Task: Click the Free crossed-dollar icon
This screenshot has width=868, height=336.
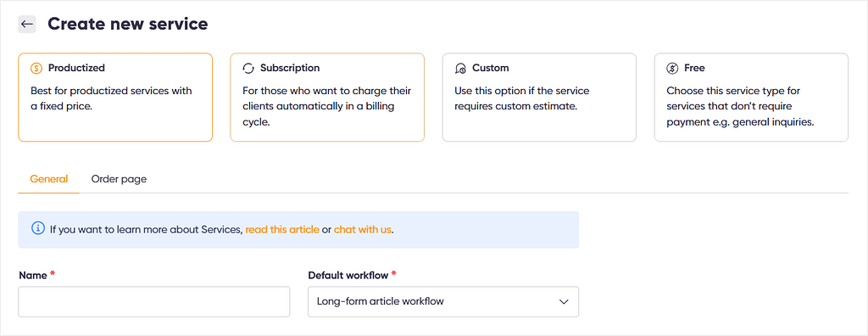Action: coord(672,68)
